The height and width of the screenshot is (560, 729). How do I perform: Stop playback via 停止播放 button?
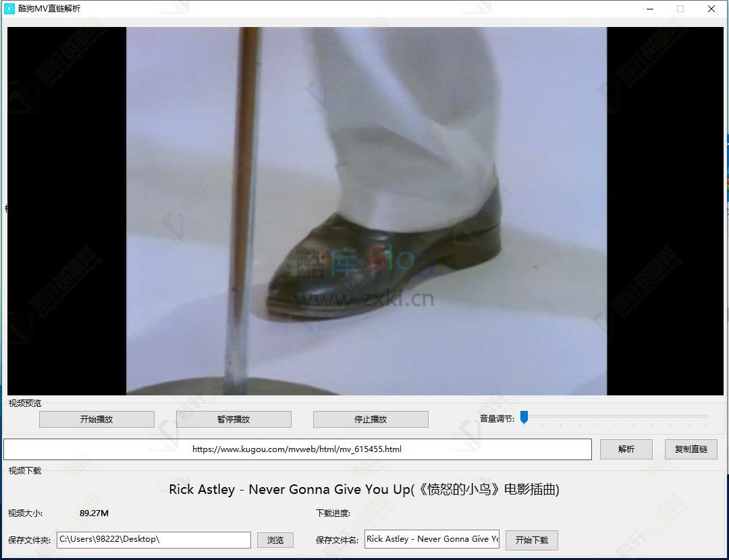(369, 419)
